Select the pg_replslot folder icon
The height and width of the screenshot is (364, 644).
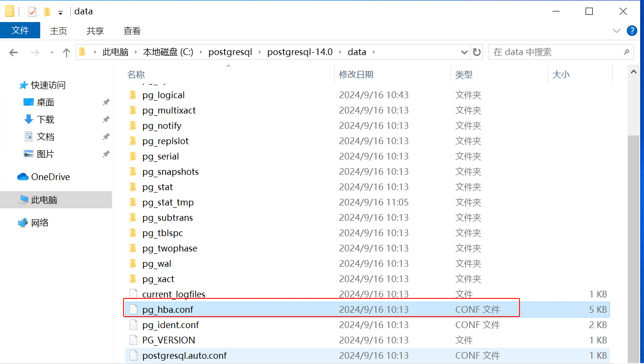click(x=133, y=141)
